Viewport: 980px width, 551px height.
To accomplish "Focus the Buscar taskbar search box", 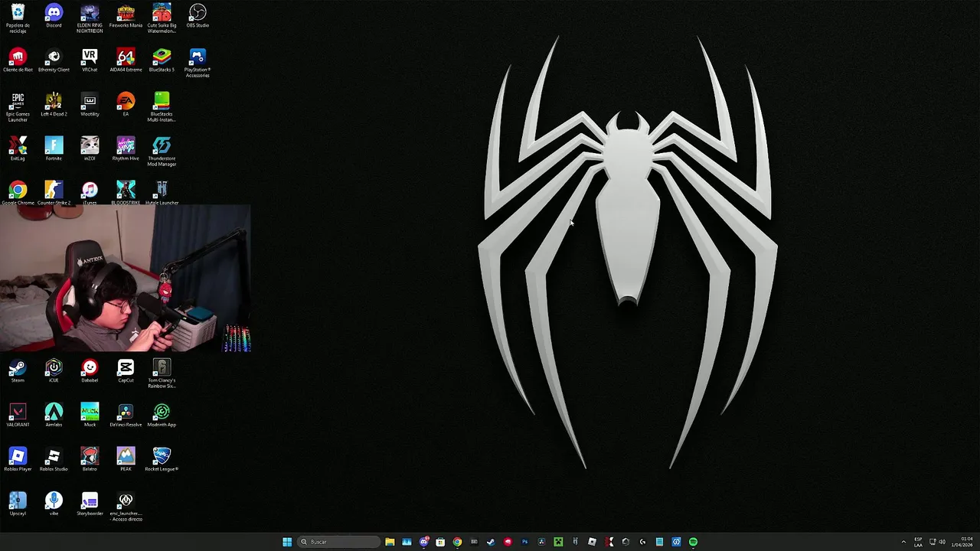I will click(x=338, y=542).
